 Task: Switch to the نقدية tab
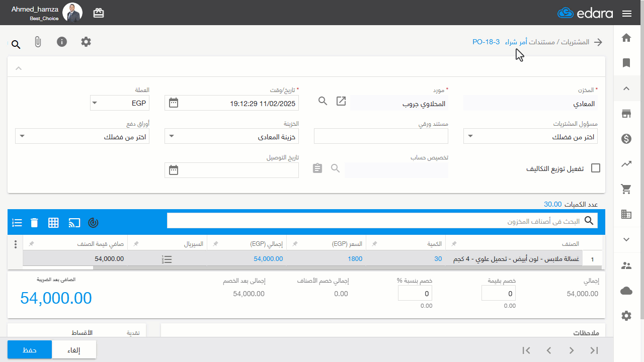[133, 333]
